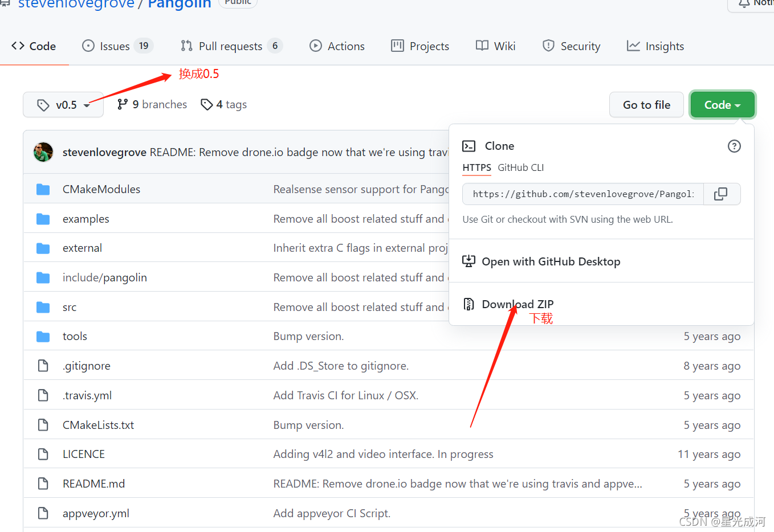Open the external folder

(83, 248)
